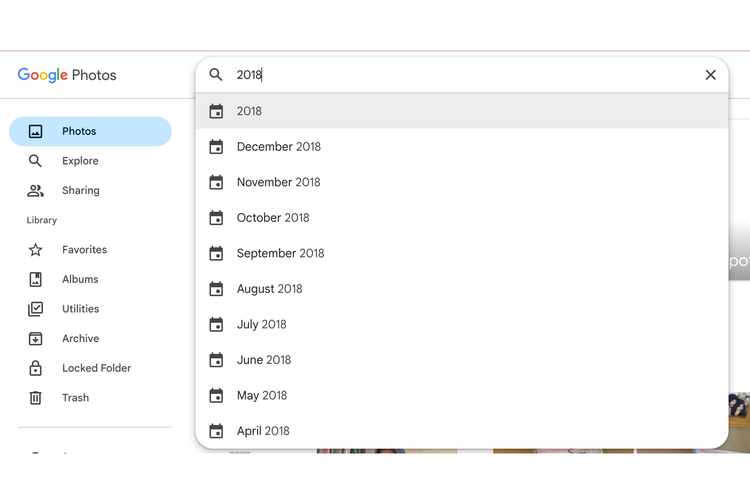The height and width of the screenshot is (500, 750).
Task: Click calendar icon beside April 2018
Action: click(x=216, y=432)
